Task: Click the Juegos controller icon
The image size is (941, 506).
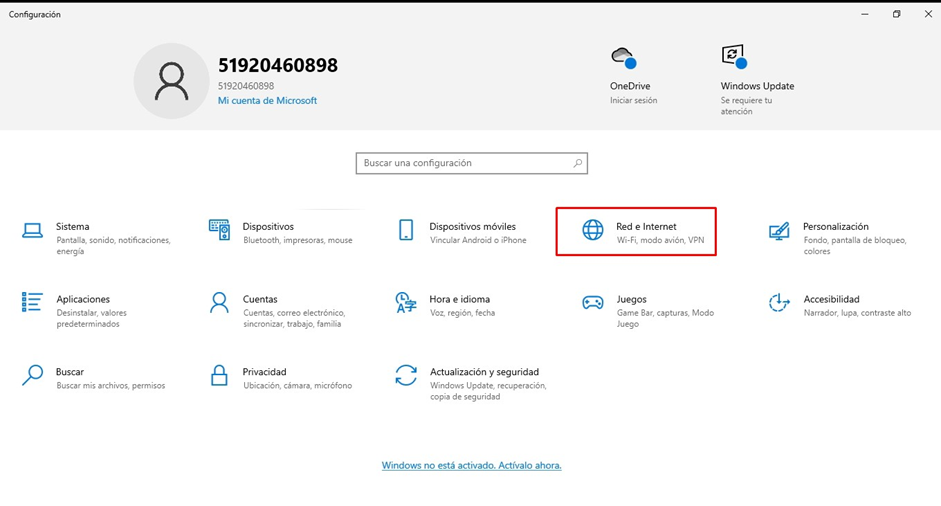Action: pyautogui.click(x=593, y=302)
